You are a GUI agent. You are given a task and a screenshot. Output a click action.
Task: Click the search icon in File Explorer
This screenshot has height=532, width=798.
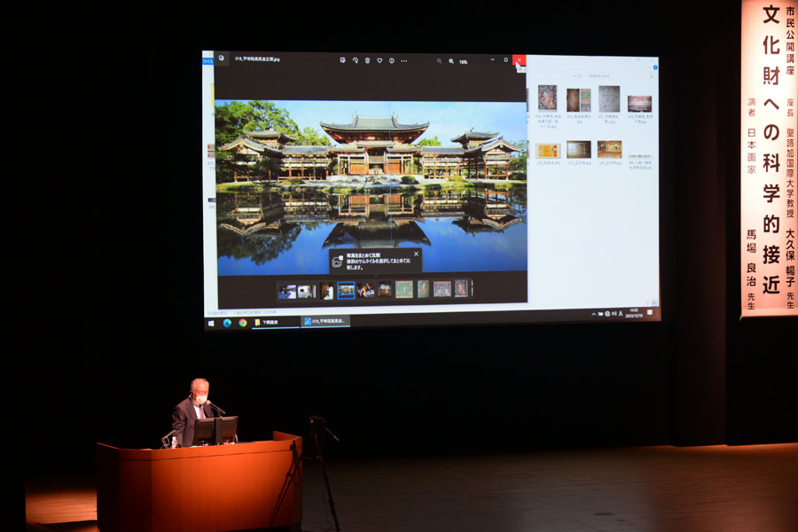point(652,76)
